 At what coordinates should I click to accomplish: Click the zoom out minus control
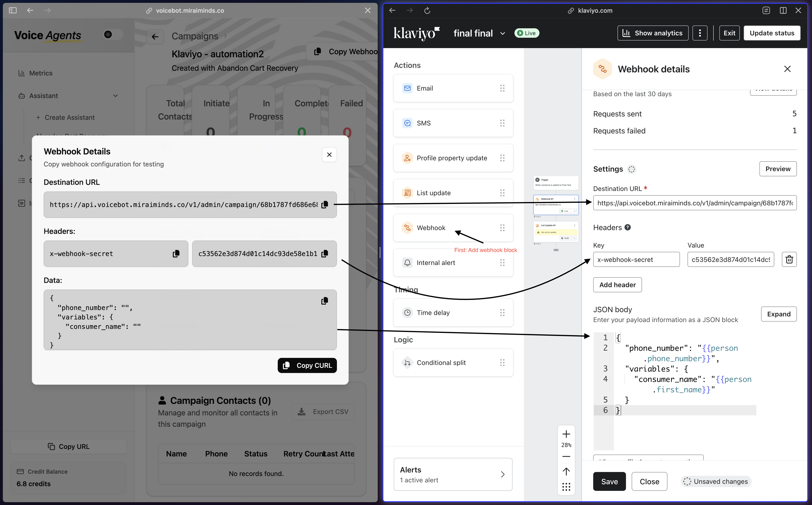[x=566, y=456]
